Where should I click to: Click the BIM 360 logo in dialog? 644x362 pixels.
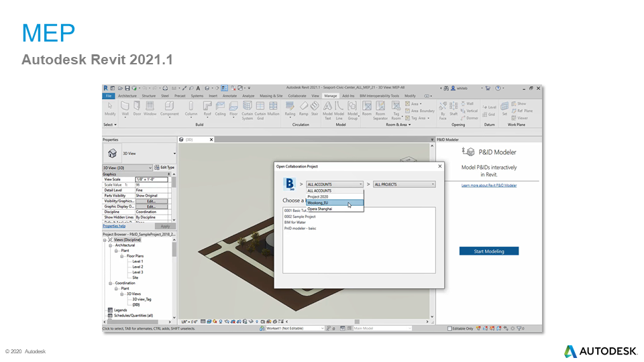[290, 184]
